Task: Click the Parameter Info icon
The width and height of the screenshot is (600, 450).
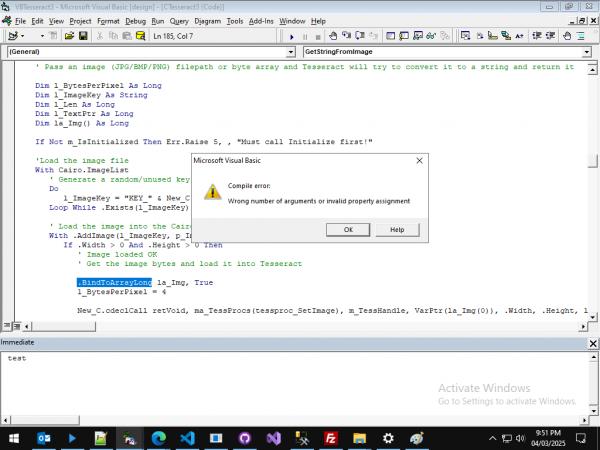Action: pos(506,36)
